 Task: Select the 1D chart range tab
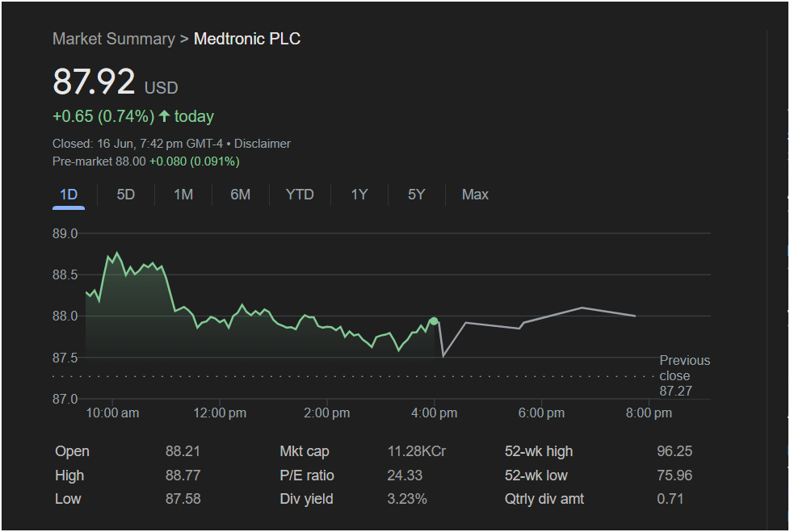point(69,195)
